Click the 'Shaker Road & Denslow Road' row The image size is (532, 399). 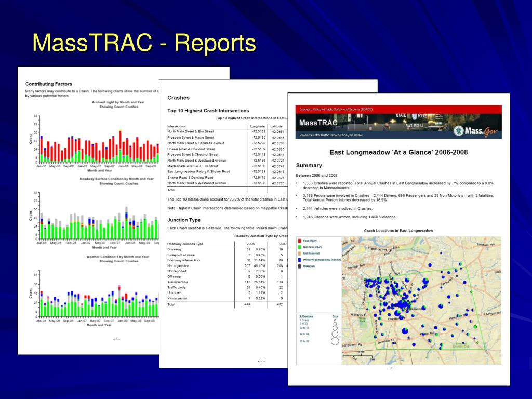[x=227, y=178]
